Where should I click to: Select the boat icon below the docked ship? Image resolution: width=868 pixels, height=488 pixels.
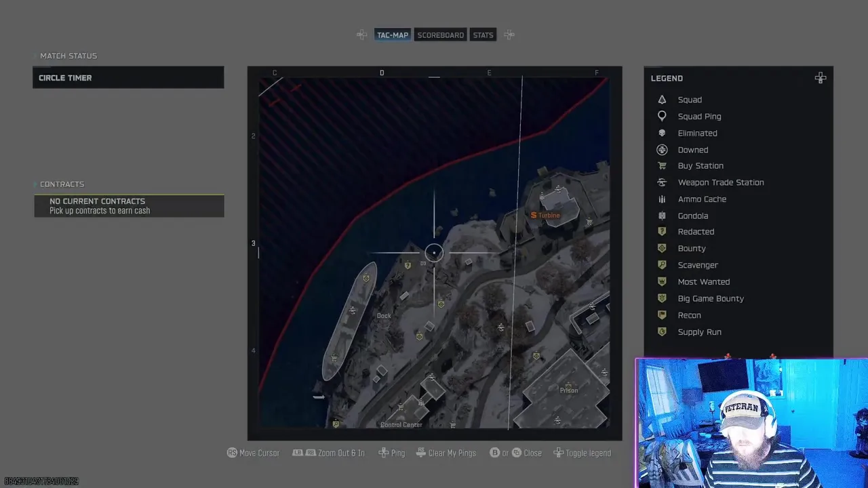click(319, 396)
